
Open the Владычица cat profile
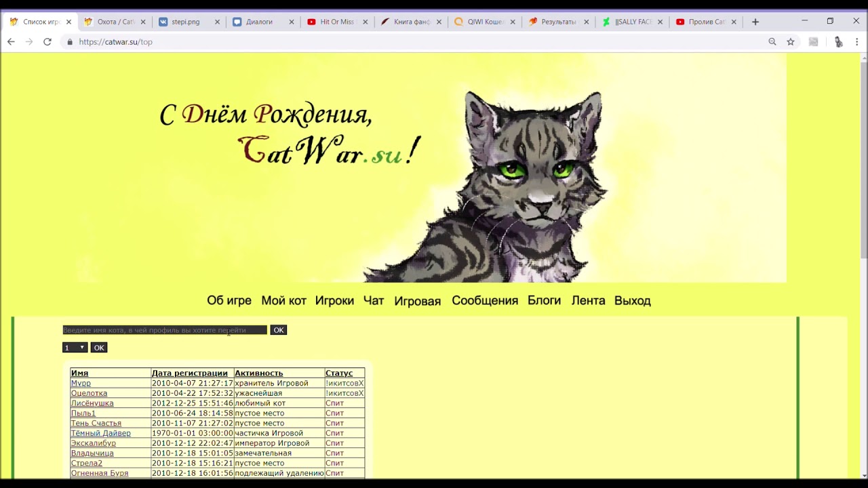(x=92, y=453)
